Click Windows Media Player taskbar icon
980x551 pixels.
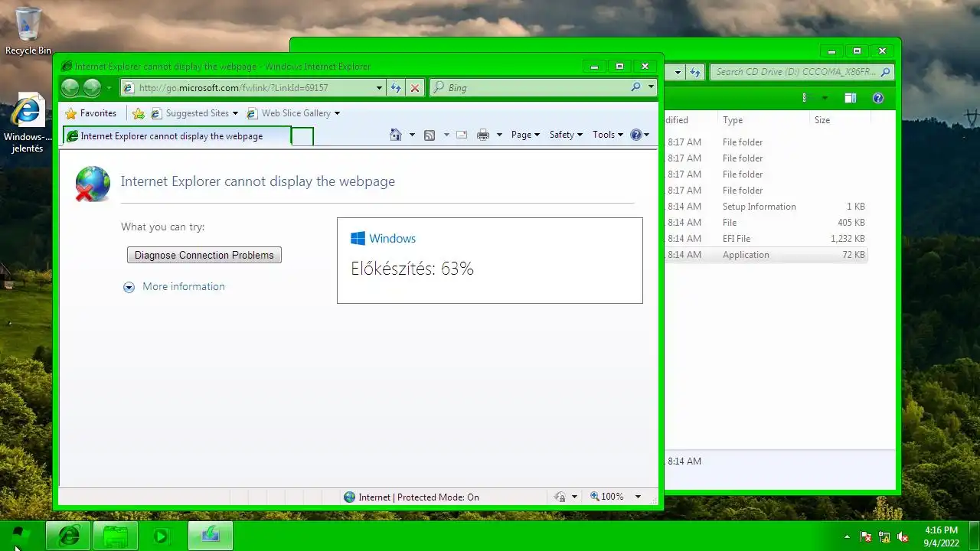click(161, 536)
